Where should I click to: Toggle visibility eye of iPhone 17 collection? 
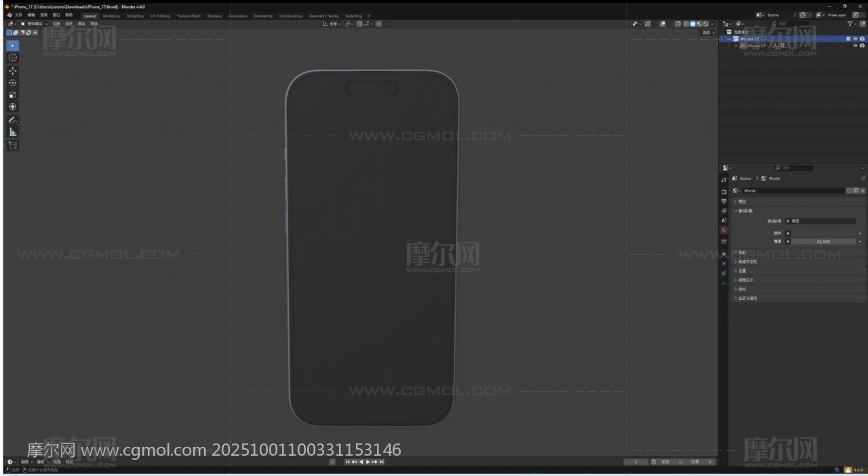point(855,39)
